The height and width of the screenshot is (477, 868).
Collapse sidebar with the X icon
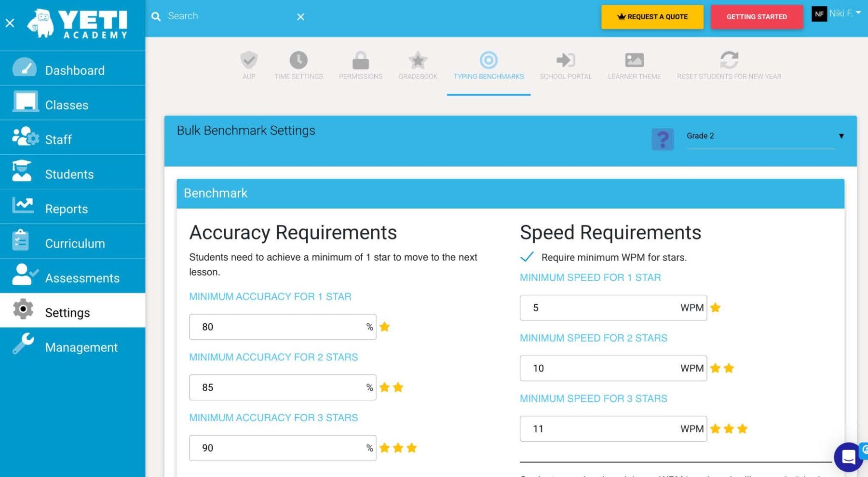click(x=10, y=23)
